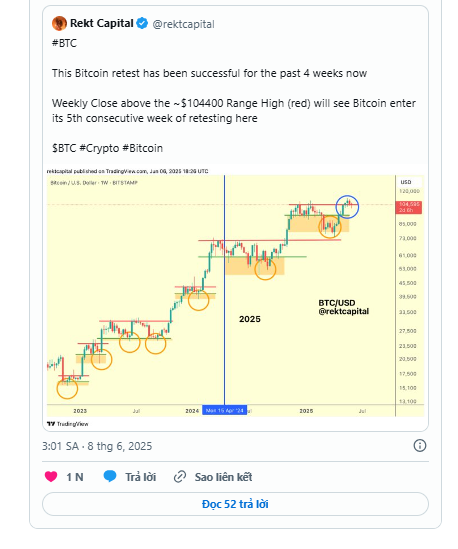Click the blue reply speech bubble icon

pos(110,477)
